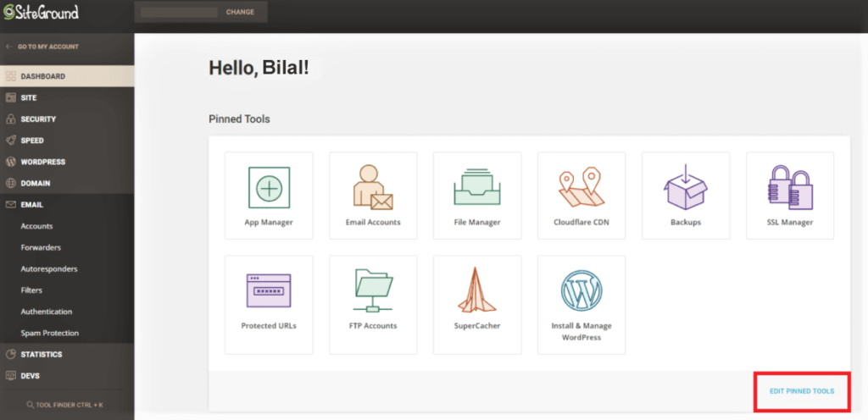This screenshot has width=868, height=420.
Task: Click Edit Pinned Tools link
Action: tap(802, 391)
